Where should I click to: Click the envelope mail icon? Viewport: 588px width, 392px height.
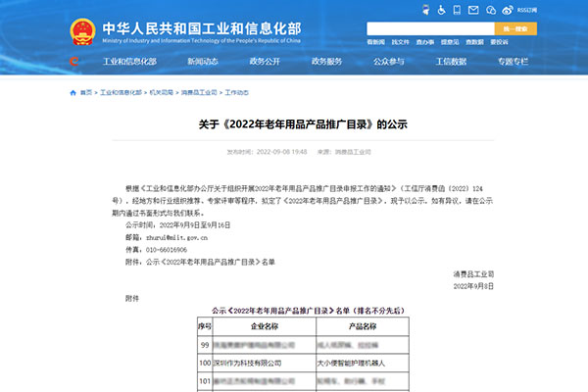473,10
